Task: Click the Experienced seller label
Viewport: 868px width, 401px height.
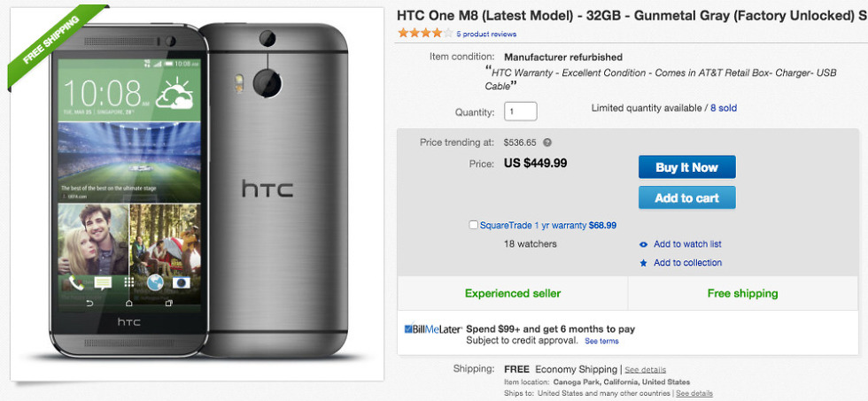Action: [x=513, y=293]
